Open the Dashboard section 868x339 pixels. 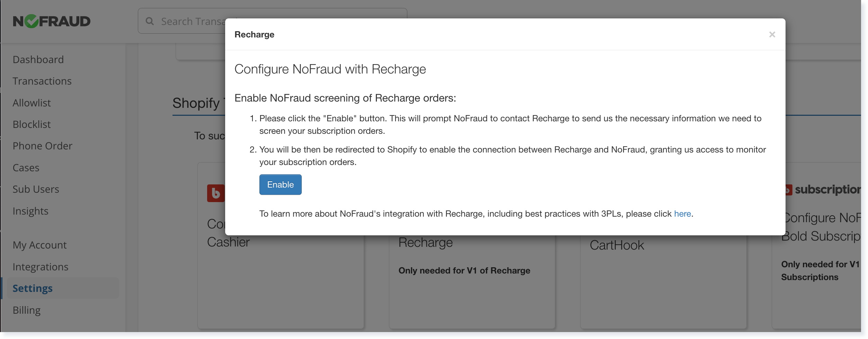[38, 59]
